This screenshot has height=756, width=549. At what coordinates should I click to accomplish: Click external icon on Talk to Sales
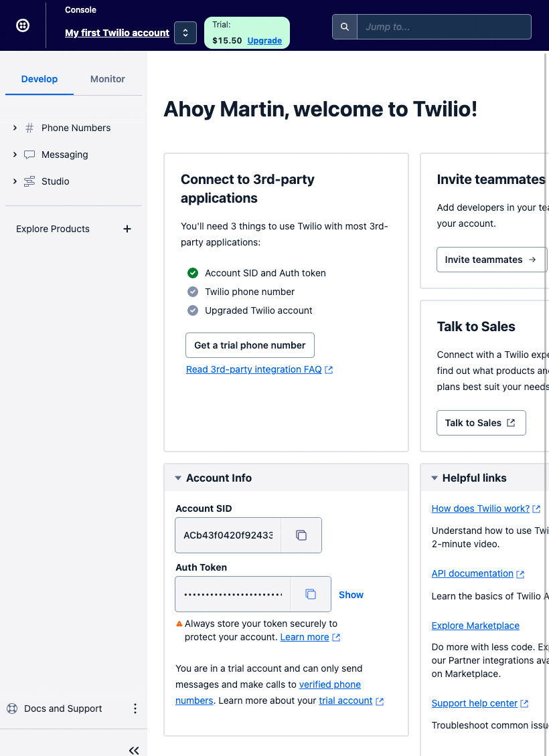511,423
